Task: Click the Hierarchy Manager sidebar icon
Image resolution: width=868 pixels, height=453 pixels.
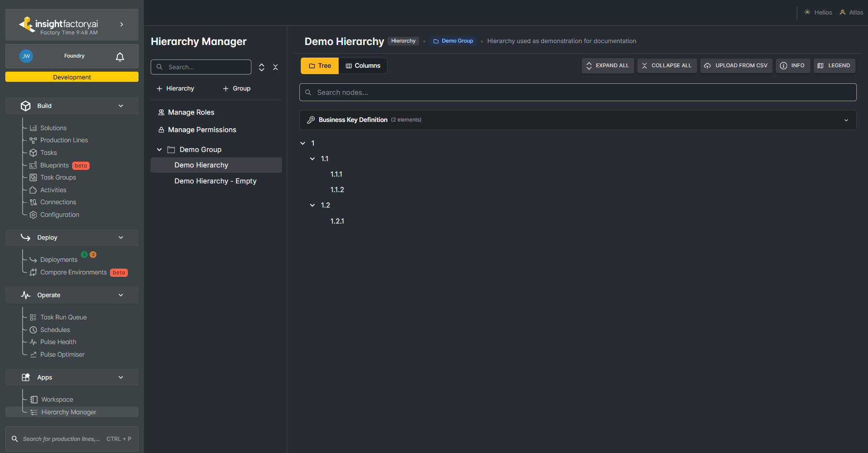Action: [34, 412]
